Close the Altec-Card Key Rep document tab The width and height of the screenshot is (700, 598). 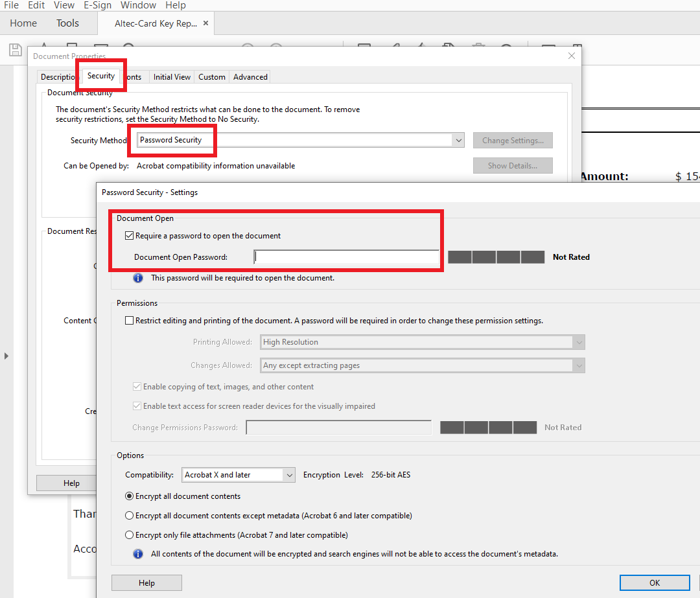pos(206,23)
